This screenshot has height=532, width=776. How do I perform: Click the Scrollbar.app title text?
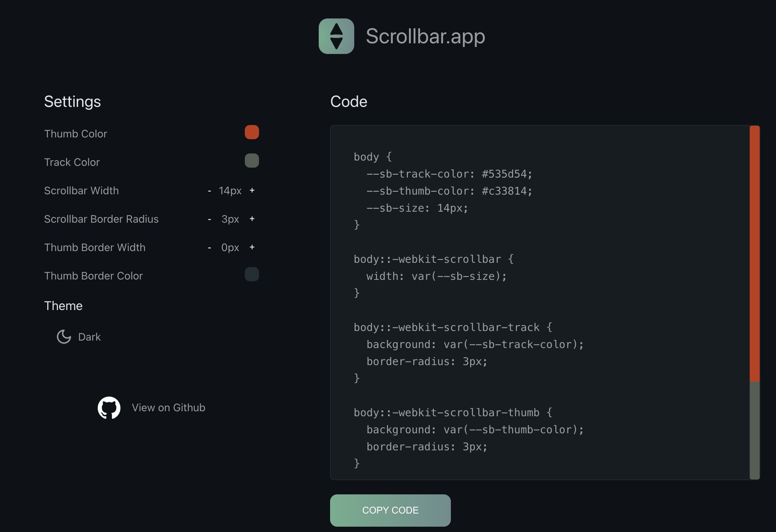pos(425,36)
